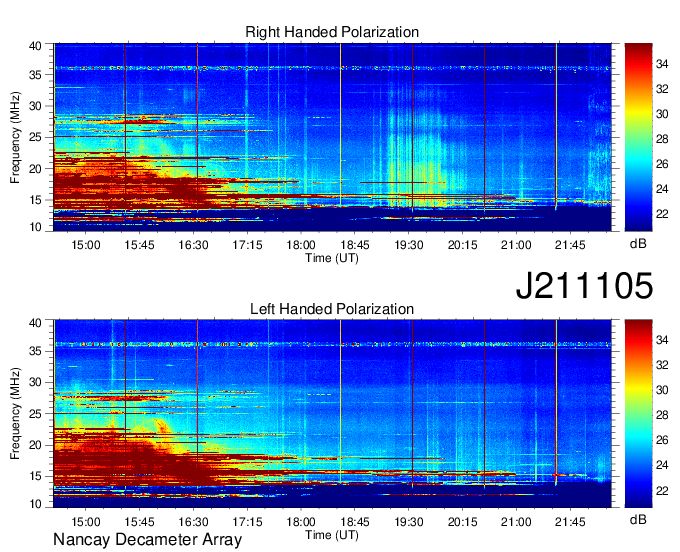Click the right-handed polarization spectrogram image

pos(332,137)
